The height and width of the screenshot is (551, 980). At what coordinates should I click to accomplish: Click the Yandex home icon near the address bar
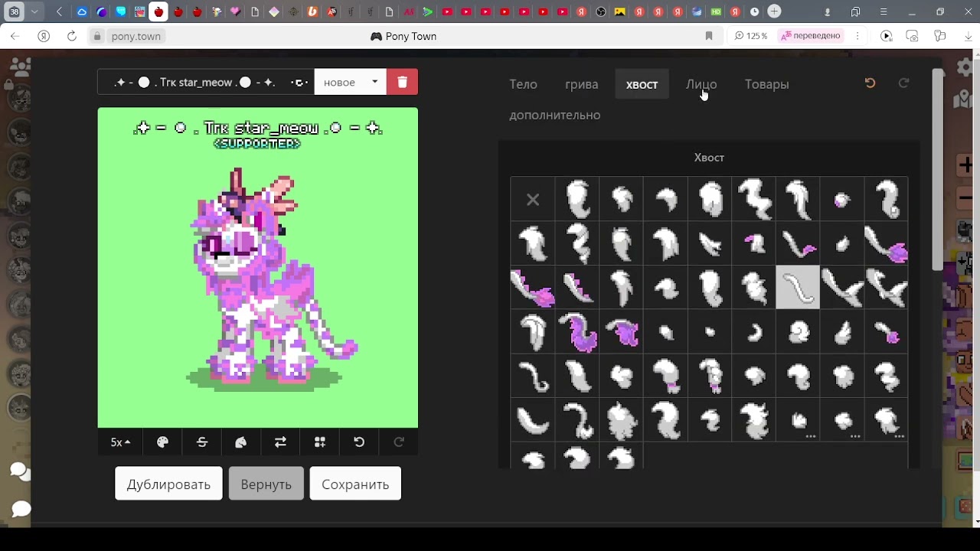[44, 36]
